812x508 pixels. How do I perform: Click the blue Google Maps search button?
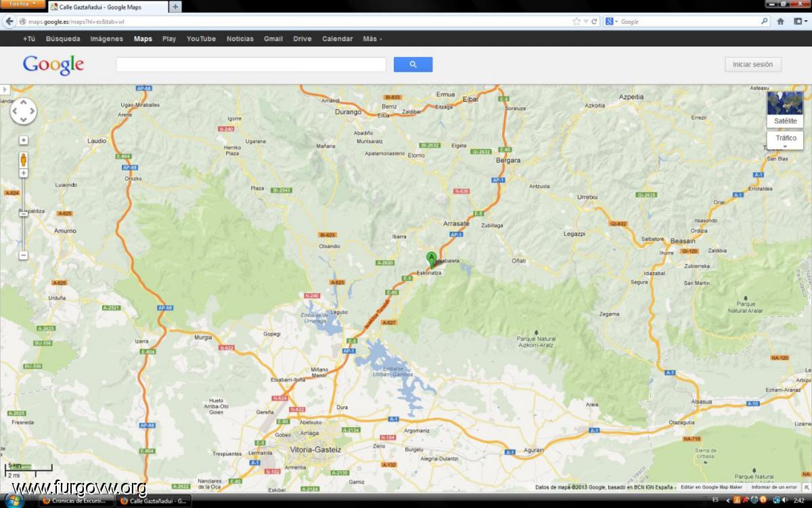[x=413, y=64]
